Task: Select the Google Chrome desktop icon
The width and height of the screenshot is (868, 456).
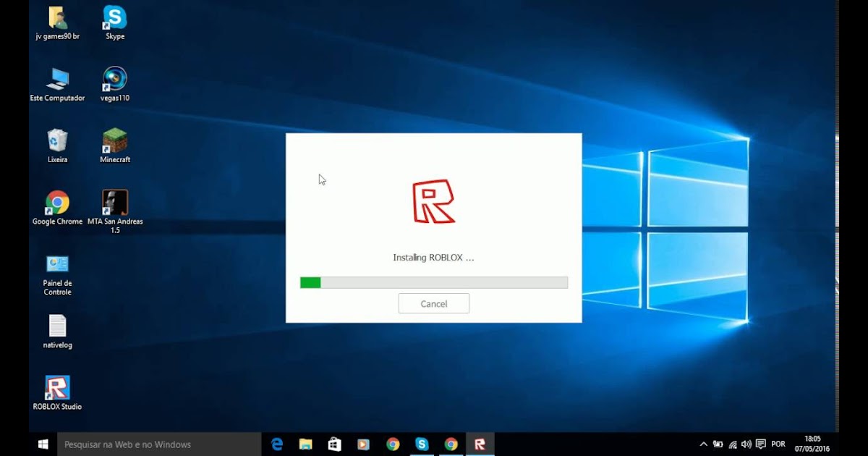Action: point(57,208)
